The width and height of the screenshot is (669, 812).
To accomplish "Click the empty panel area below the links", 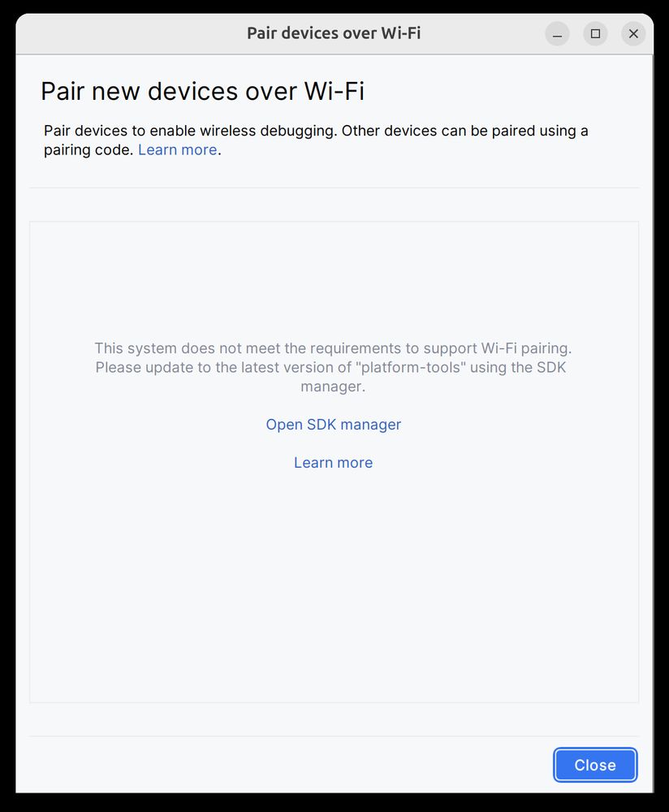I will pyautogui.click(x=334, y=585).
